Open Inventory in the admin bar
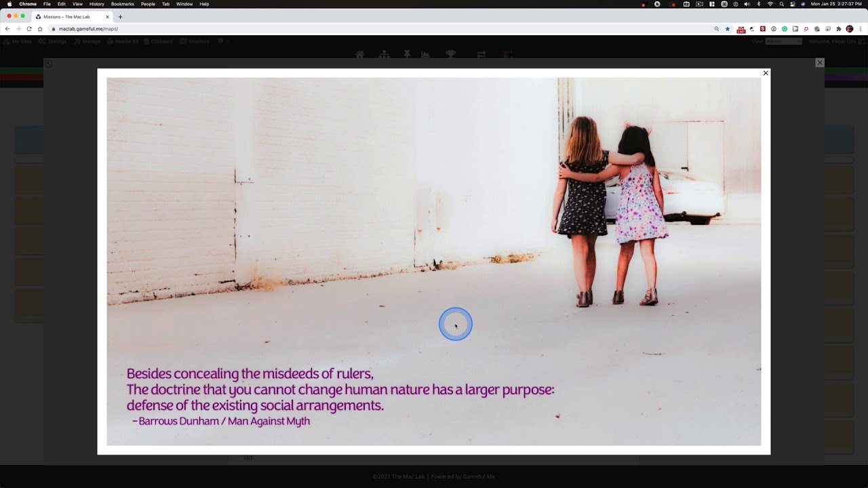 click(x=195, y=41)
